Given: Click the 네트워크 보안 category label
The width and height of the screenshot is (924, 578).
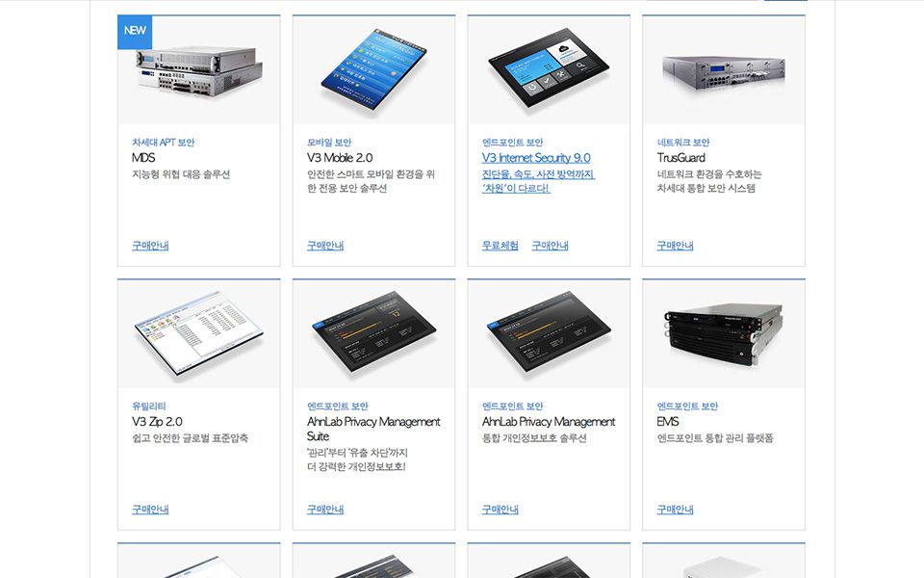Looking at the screenshot, I should pos(683,143).
